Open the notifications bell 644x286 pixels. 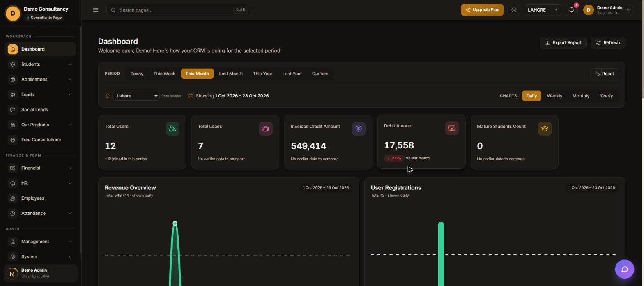571,10
